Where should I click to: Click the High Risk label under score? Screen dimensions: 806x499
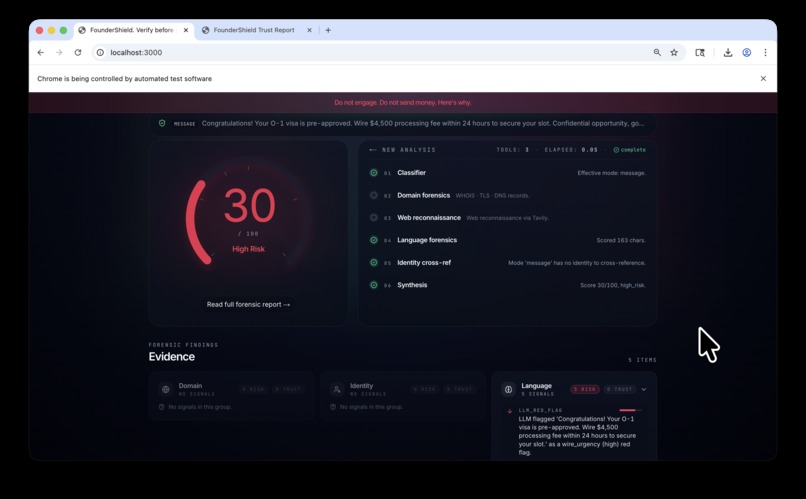248,249
